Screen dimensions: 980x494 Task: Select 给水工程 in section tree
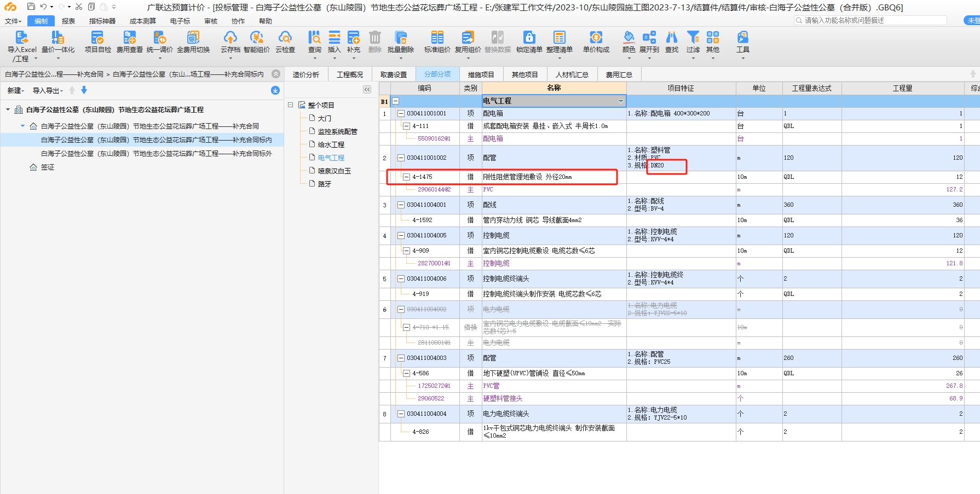(331, 144)
